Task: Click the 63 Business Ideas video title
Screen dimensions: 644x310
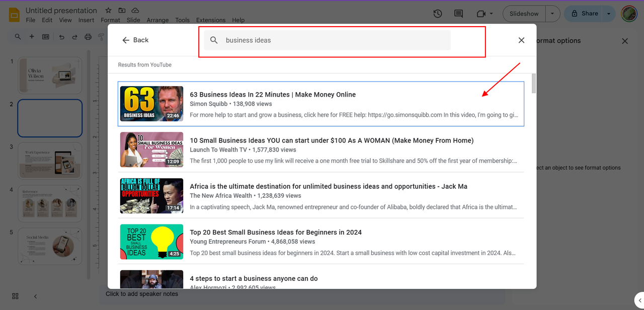Action: pos(273,95)
